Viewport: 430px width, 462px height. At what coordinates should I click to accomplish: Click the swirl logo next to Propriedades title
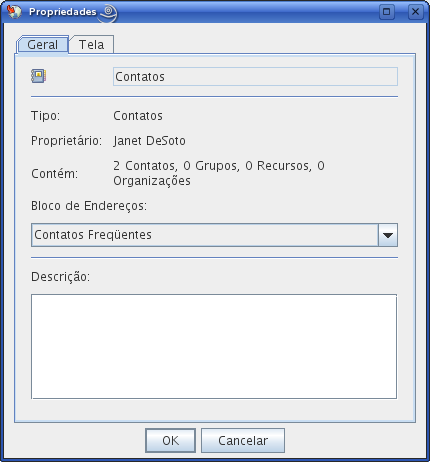(x=108, y=13)
